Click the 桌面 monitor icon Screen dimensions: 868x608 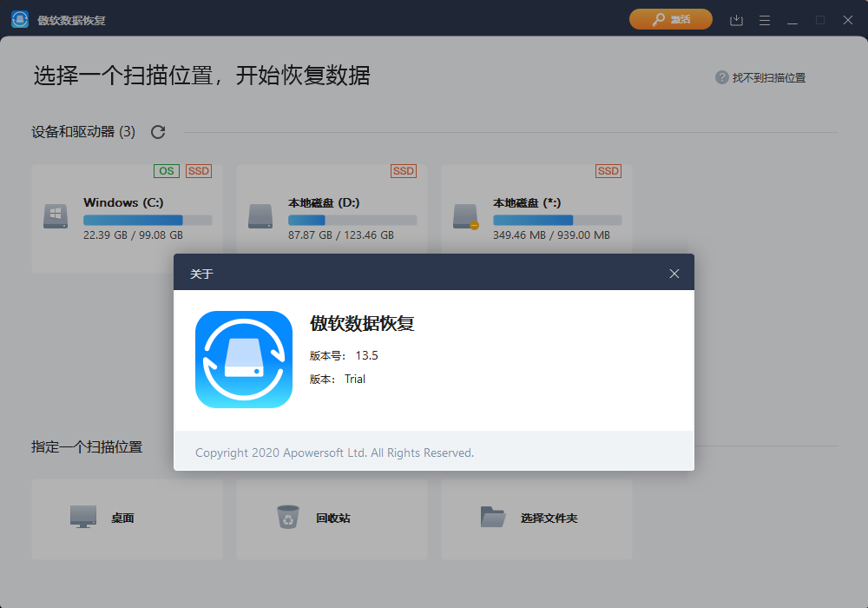point(83,516)
